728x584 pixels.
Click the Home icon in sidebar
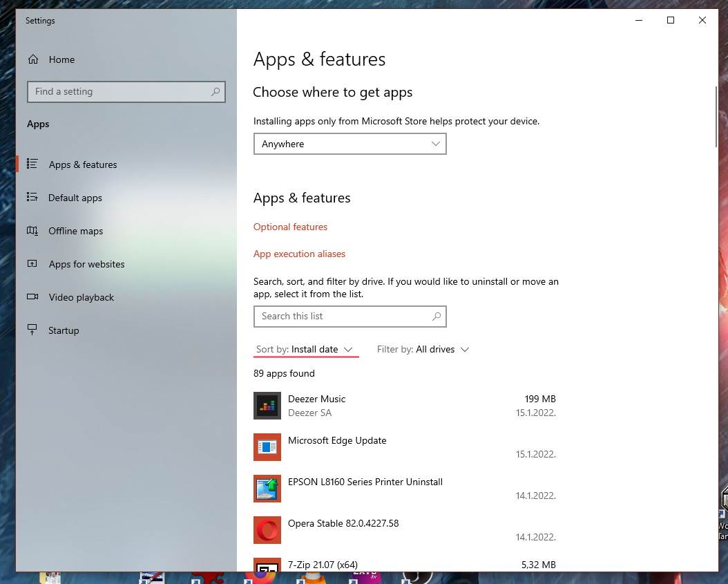point(33,59)
